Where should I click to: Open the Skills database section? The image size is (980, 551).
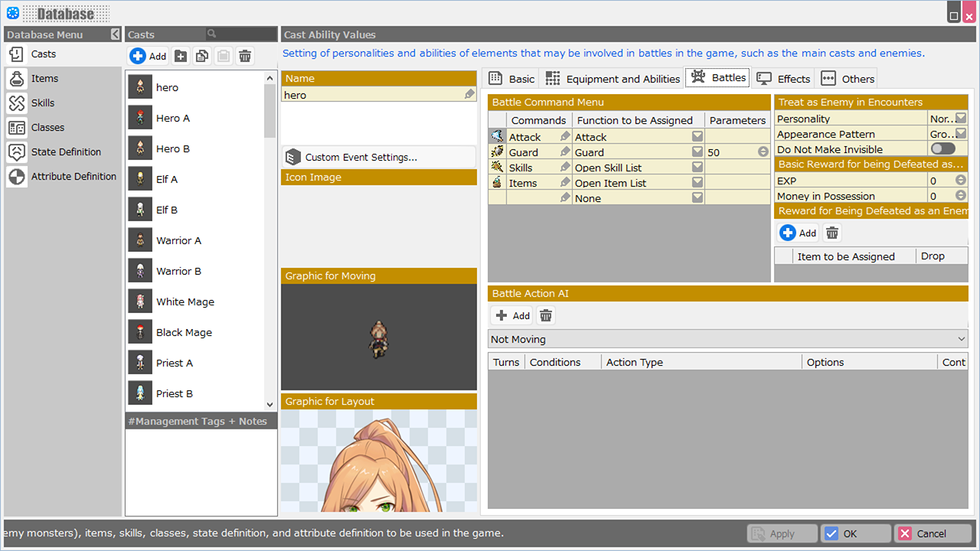tap(43, 103)
